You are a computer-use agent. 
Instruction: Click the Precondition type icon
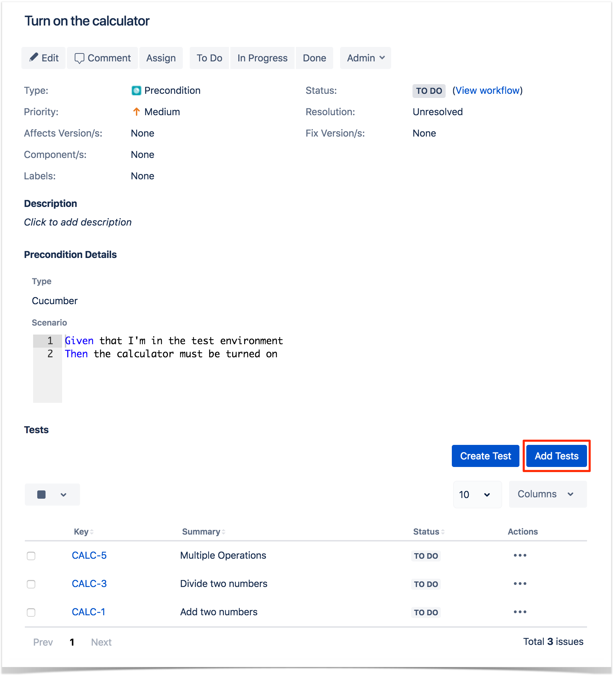pos(136,90)
